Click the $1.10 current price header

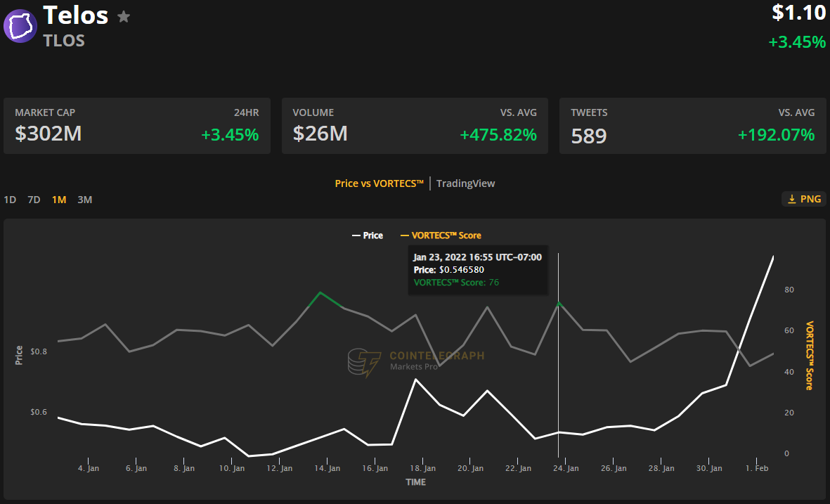click(798, 13)
